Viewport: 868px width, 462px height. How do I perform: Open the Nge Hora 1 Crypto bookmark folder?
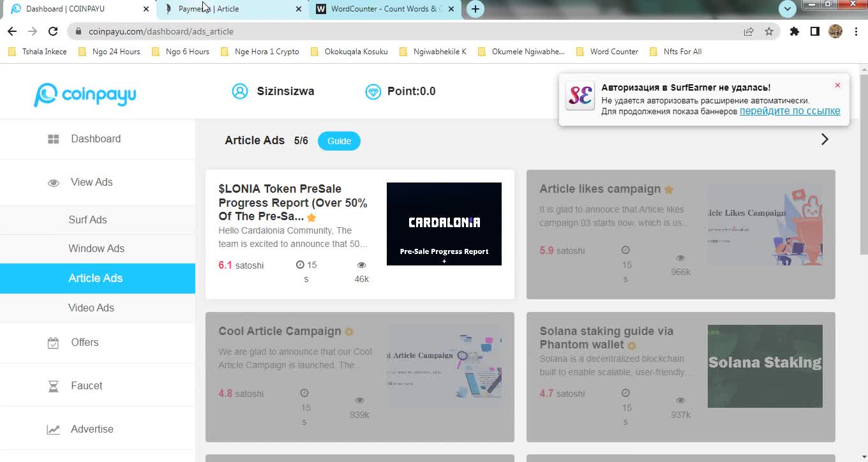(260, 52)
